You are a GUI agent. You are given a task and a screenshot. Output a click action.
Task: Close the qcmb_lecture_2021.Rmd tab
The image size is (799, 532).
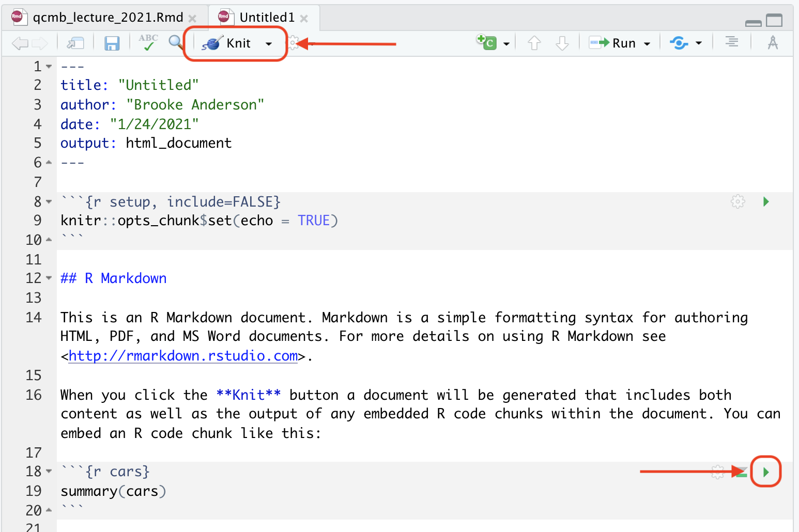[x=192, y=19]
